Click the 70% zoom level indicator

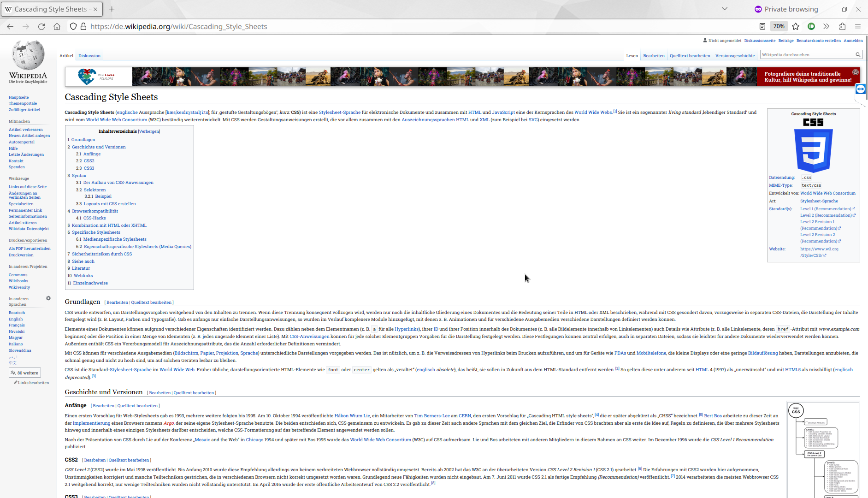pos(779,26)
